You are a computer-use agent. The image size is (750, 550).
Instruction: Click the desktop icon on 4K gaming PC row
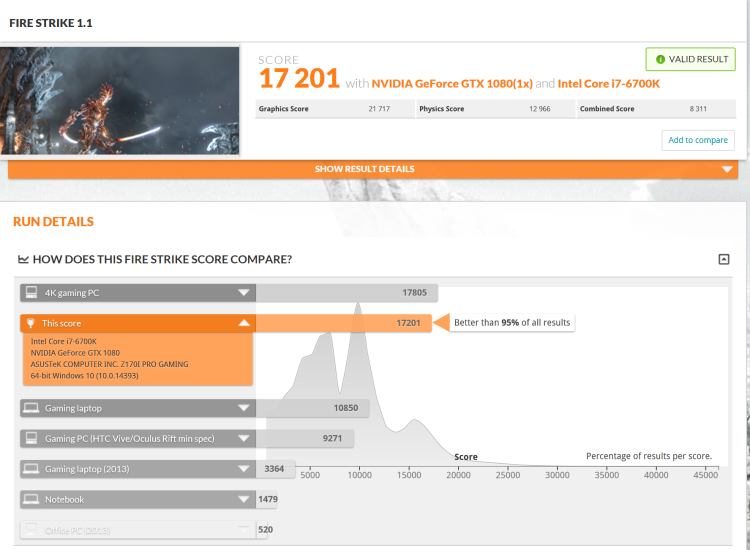pos(32,292)
